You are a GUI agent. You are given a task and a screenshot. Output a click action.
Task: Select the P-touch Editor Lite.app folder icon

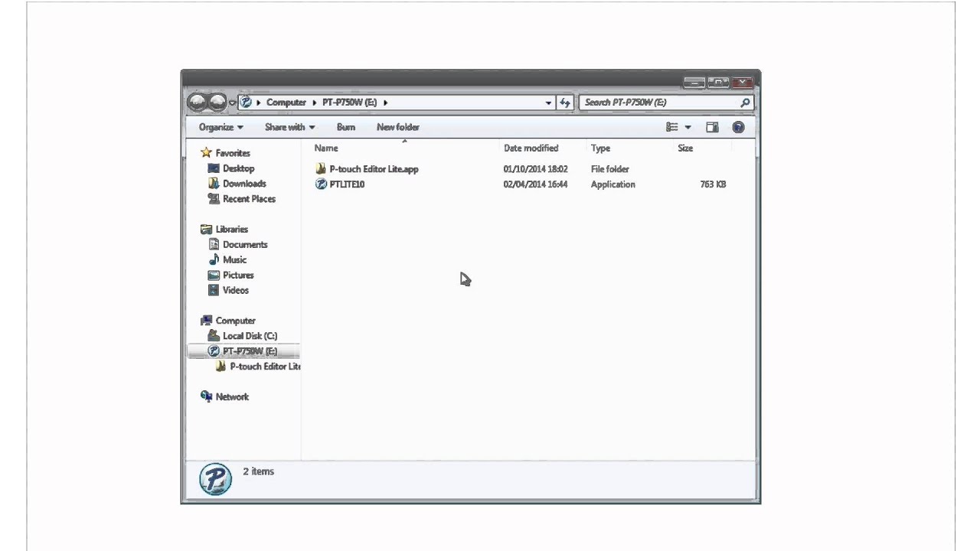(x=321, y=169)
